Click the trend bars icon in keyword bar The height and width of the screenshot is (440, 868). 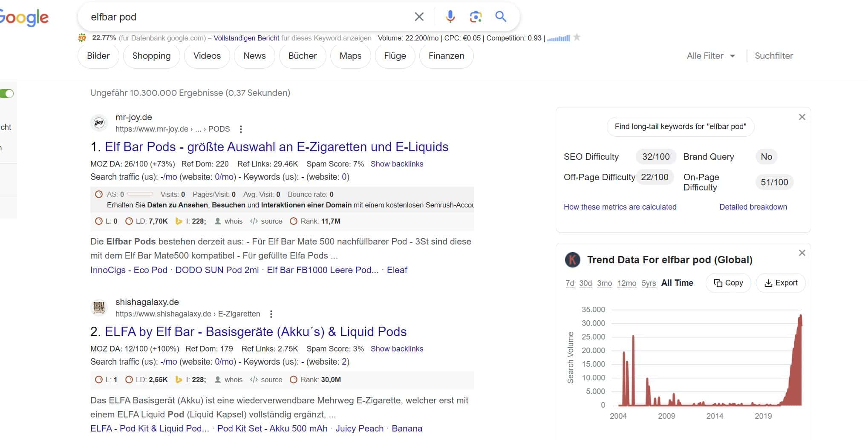[559, 38]
